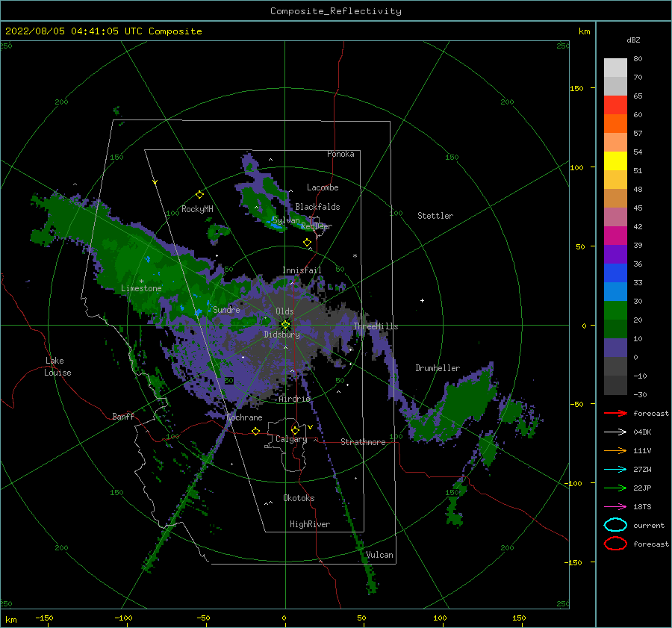The height and width of the screenshot is (628, 672).
Task: Select the red 60–65 dBZ swatch
Action: [615, 105]
